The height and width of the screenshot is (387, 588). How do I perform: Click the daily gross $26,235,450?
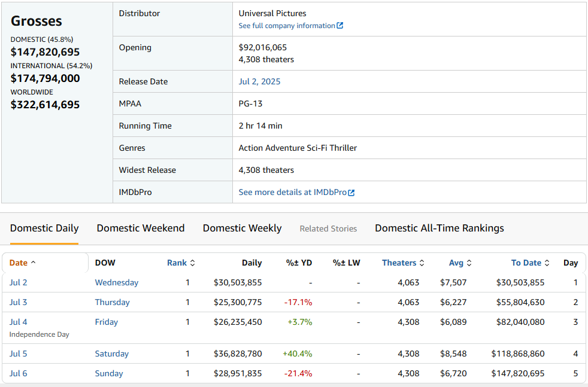(238, 322)
